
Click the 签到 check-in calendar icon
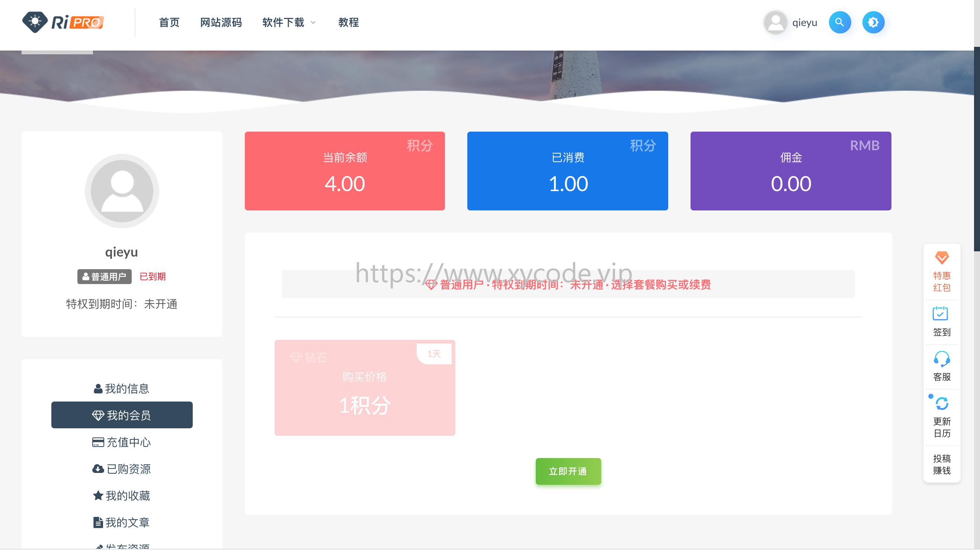(x=940, y=314)
